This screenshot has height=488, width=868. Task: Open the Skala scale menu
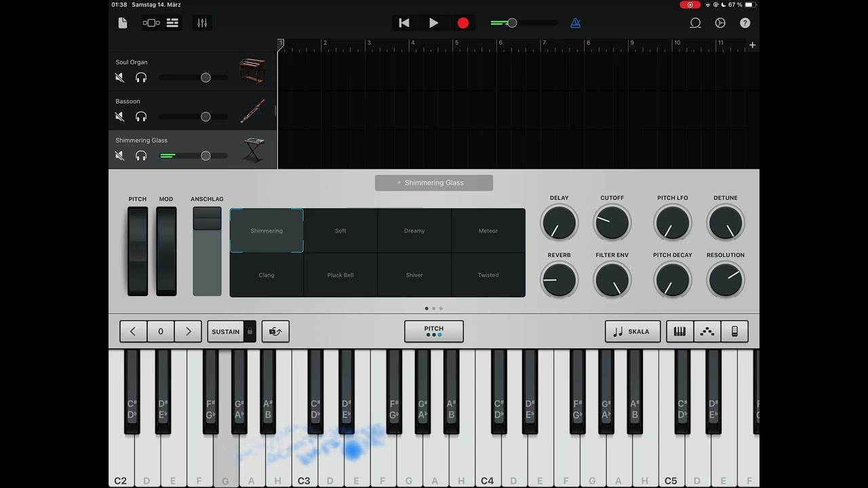(x=633, y=331)
